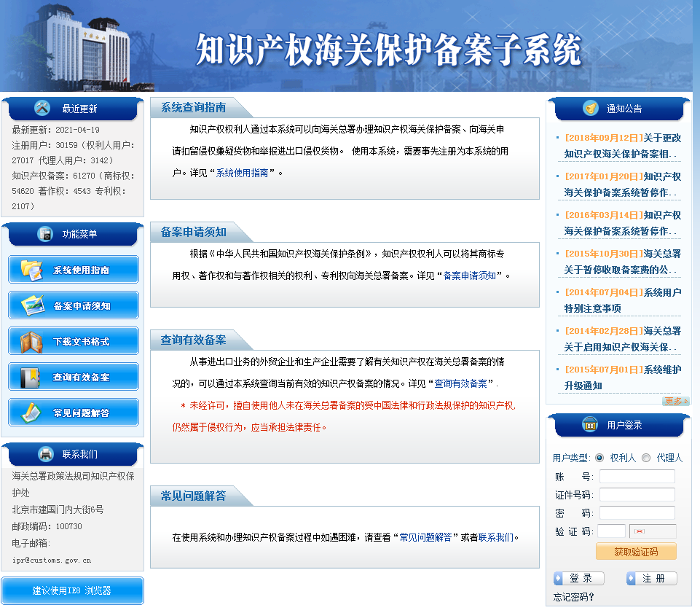The image size is (700, 613).
Task: Click the 账号 account input field
Action: tap(637, 476)
